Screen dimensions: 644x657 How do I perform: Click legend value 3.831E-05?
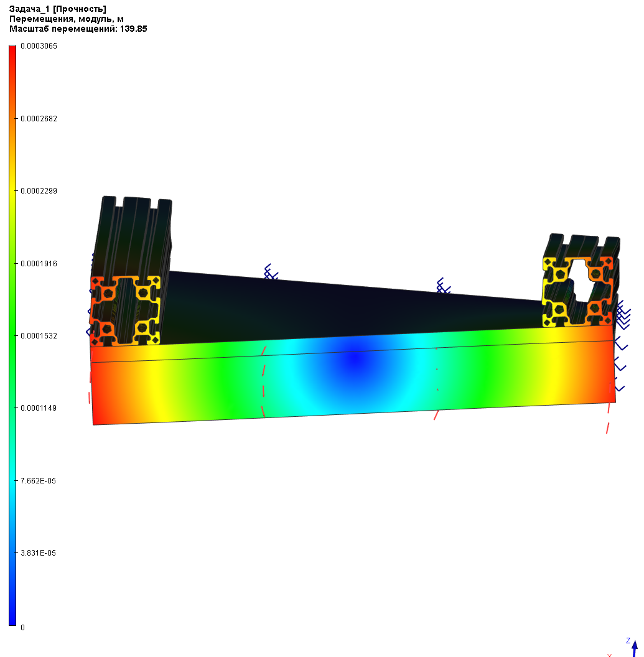[x=38, y=553]
